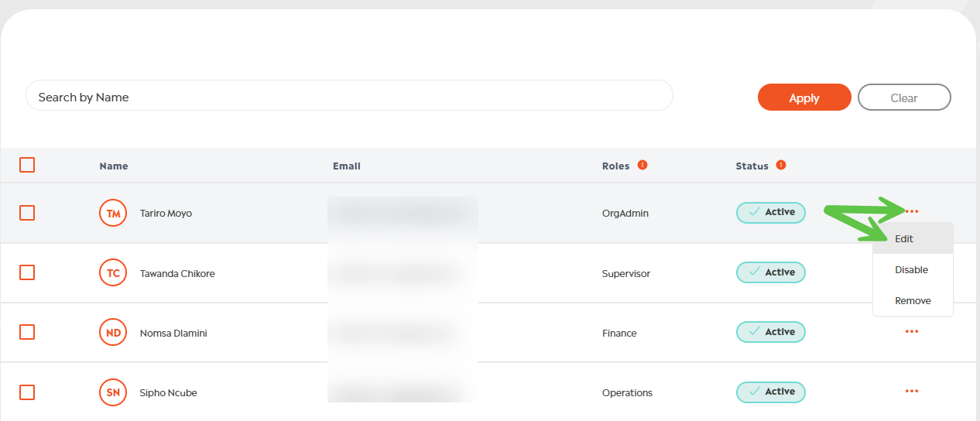Click the ND avatar for Nomsa Dlamini
This screenshot has height=421, width=980.
(113, 333)
